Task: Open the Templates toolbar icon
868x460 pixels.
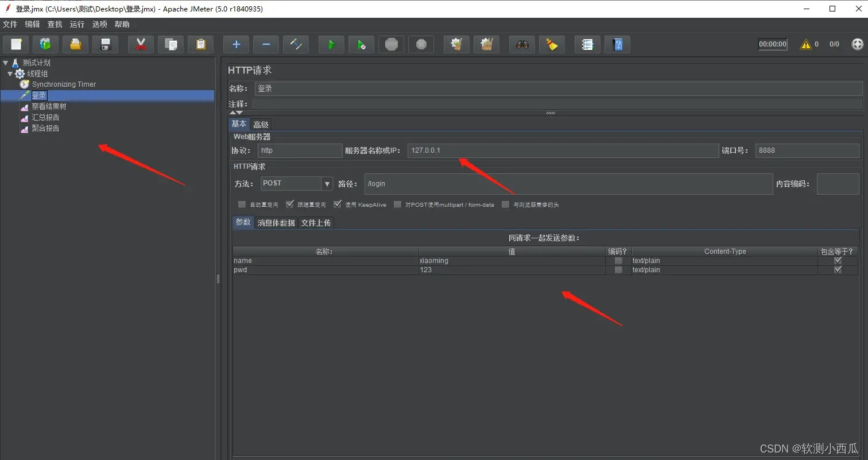Action: tap(46, 44)
